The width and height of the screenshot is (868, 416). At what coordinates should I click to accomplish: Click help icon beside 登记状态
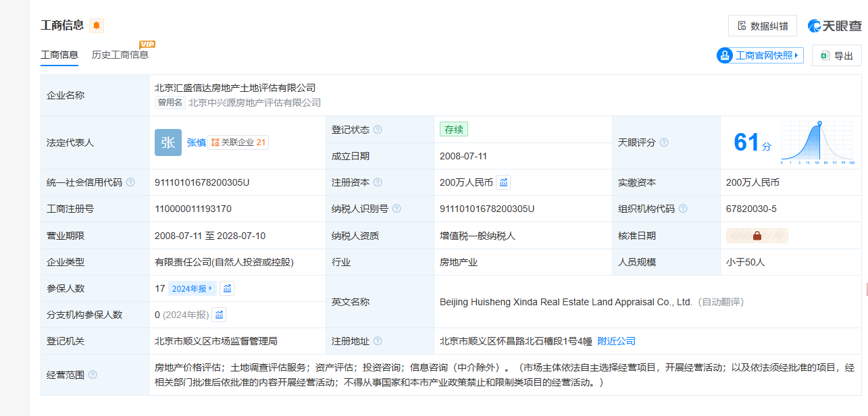(378, 130)
